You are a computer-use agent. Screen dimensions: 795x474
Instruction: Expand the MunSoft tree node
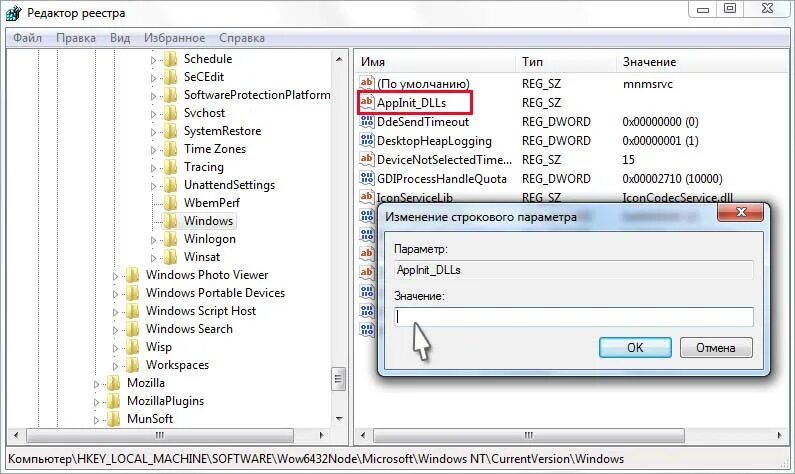click(x=97, y=420)
